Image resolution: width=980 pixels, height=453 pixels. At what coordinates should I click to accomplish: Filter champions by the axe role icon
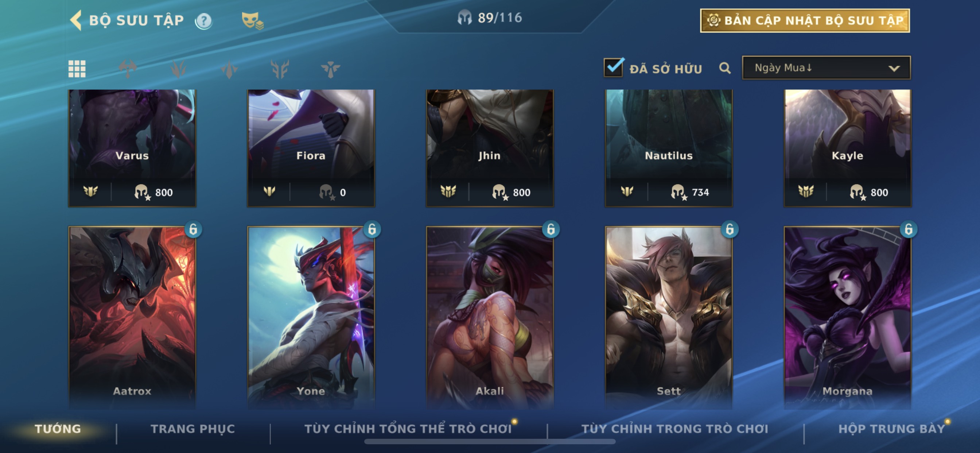click(x=128, y=69)
